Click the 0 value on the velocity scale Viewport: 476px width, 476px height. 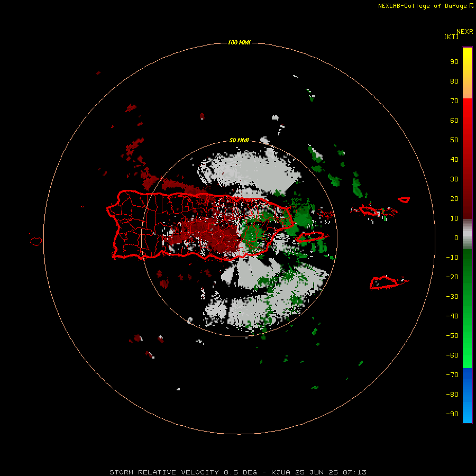coord(456,237)
